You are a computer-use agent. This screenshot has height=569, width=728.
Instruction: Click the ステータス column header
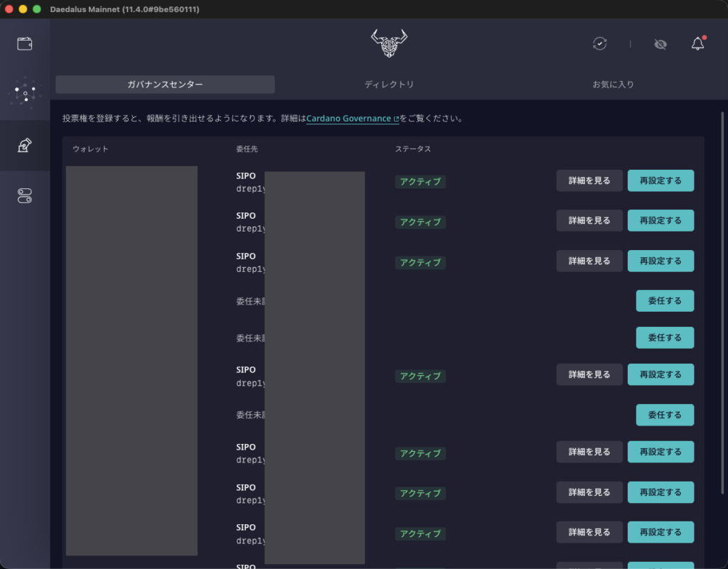(x=413, y=149)
